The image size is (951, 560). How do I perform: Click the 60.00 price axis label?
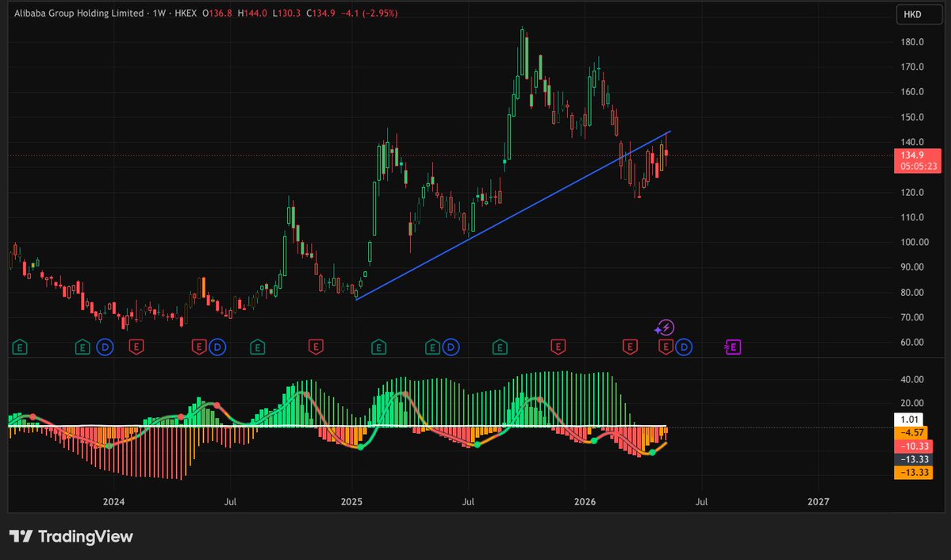click(x=912, y=342)
